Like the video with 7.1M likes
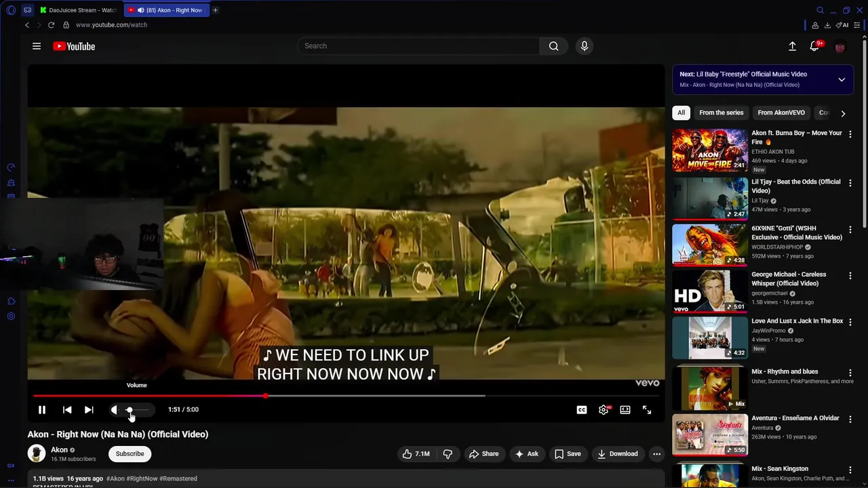 [x=416, y=454]
